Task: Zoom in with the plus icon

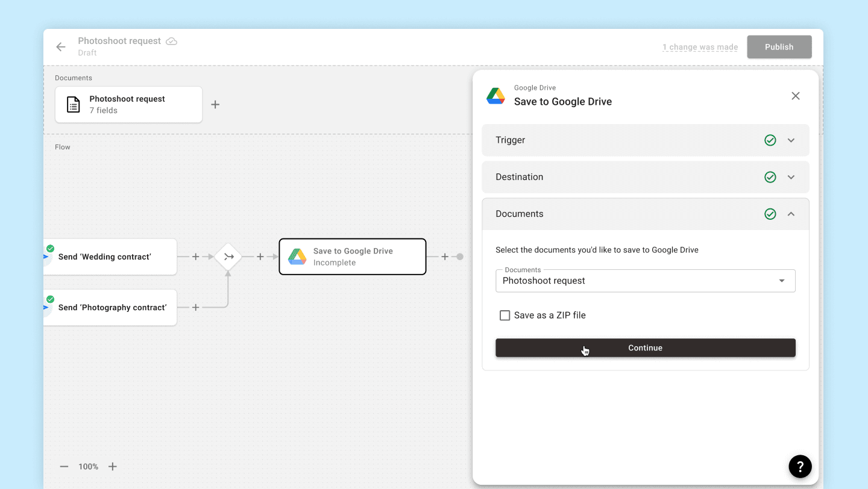Action: tap(112, 467)
